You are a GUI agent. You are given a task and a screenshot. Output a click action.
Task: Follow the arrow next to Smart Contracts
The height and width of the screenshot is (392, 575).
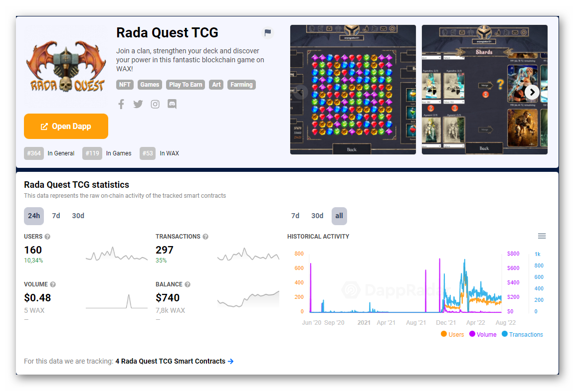[x=231, y=361]
